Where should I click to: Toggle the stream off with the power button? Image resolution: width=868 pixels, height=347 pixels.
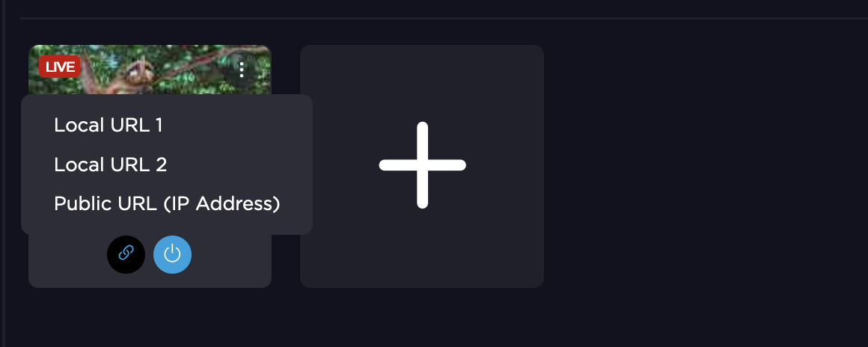pyautogui.click(x=172, y=254)
